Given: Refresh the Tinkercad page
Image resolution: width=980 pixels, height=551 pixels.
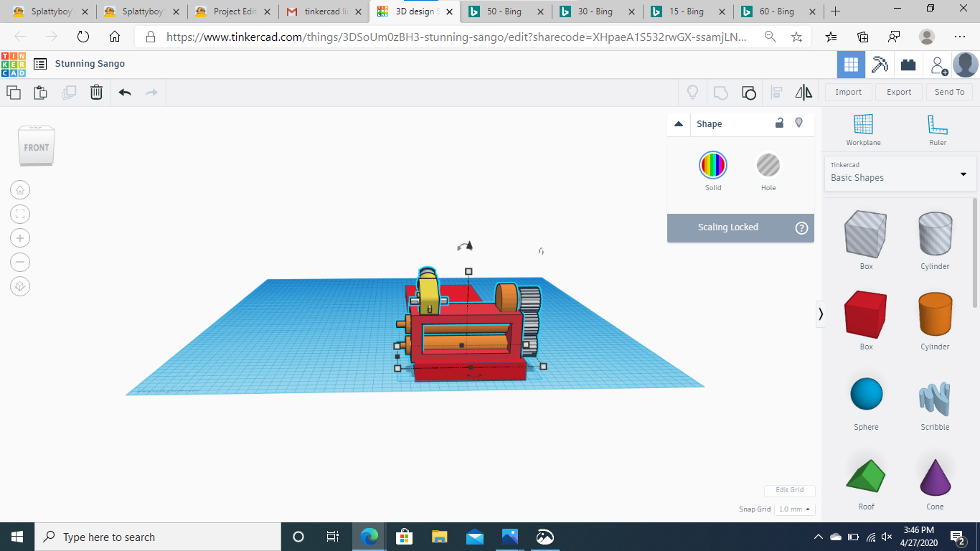Looking at the screenshot, I should (x=83, y=37).
